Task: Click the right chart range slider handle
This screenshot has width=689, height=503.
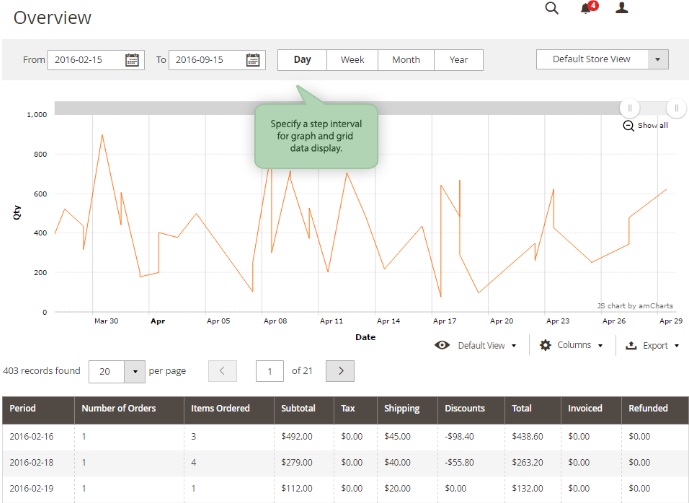Action: [x=676, y=108]
